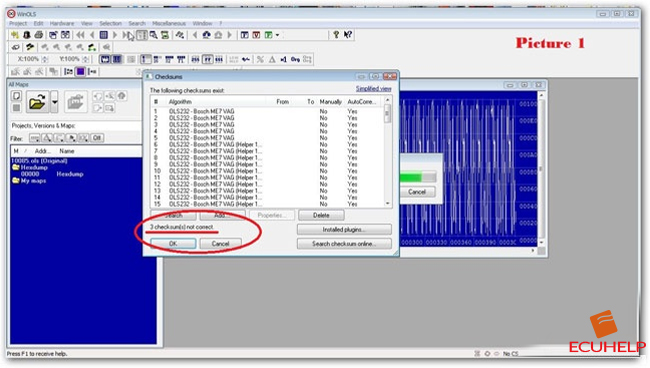Click the Manually column header
This screenshot has height=368, width=650.
pos(330,102)
